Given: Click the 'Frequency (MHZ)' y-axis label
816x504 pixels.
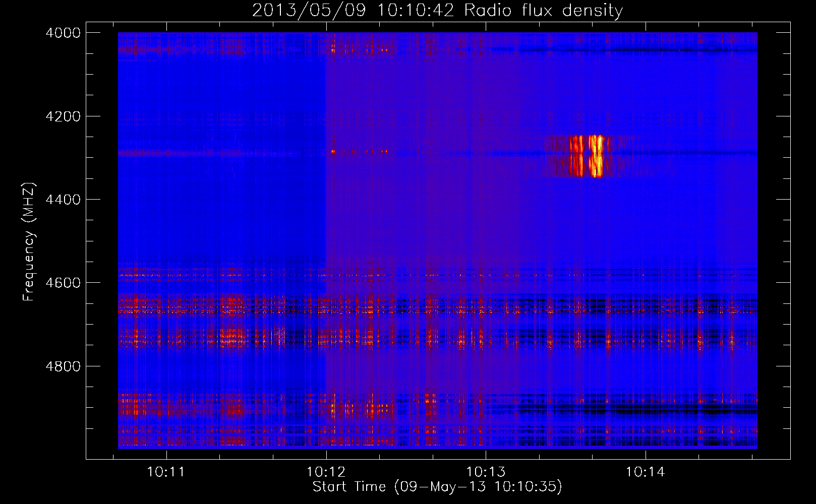Looking at the screenshot, I should tap(29, 241).
